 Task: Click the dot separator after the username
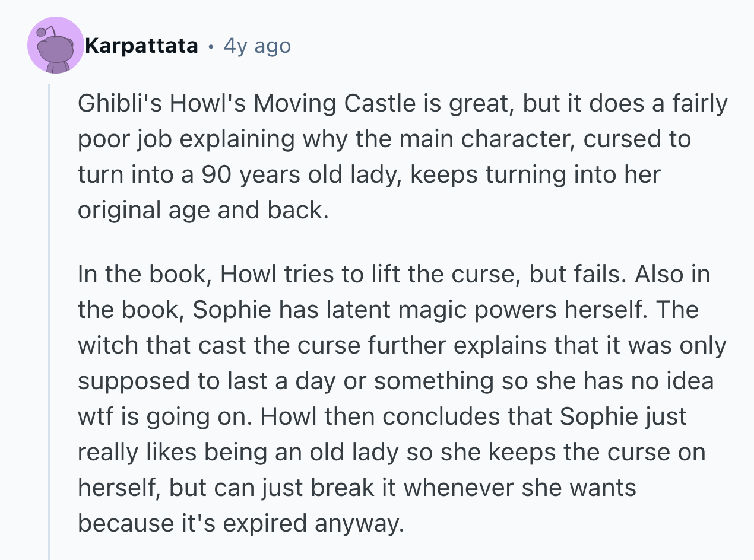[x=211, y=46]
